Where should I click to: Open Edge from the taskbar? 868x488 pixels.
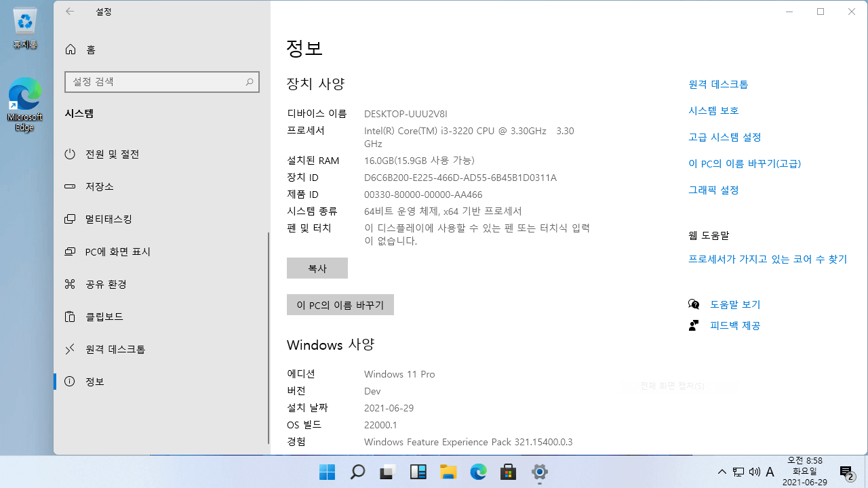[x=479, y=472]
